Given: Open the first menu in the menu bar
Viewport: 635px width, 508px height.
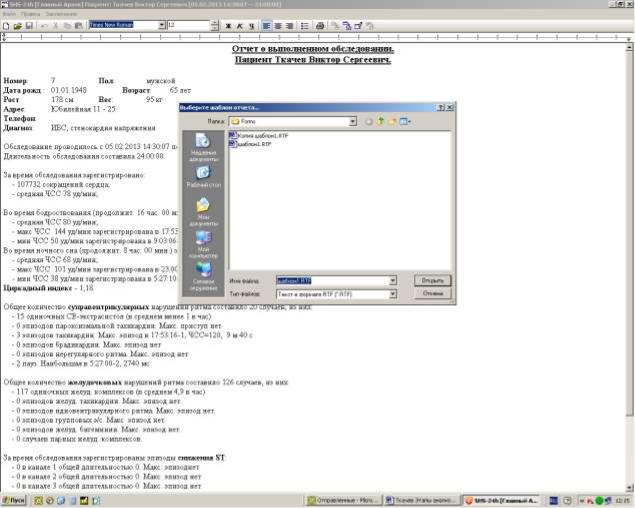Looking at the screenshot, I should (9, 14).
